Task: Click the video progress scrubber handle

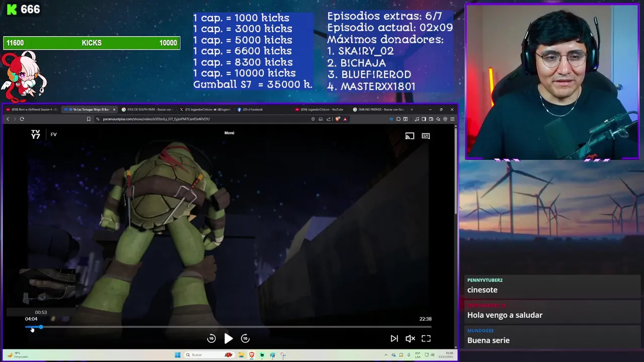Action: [41, 327]
